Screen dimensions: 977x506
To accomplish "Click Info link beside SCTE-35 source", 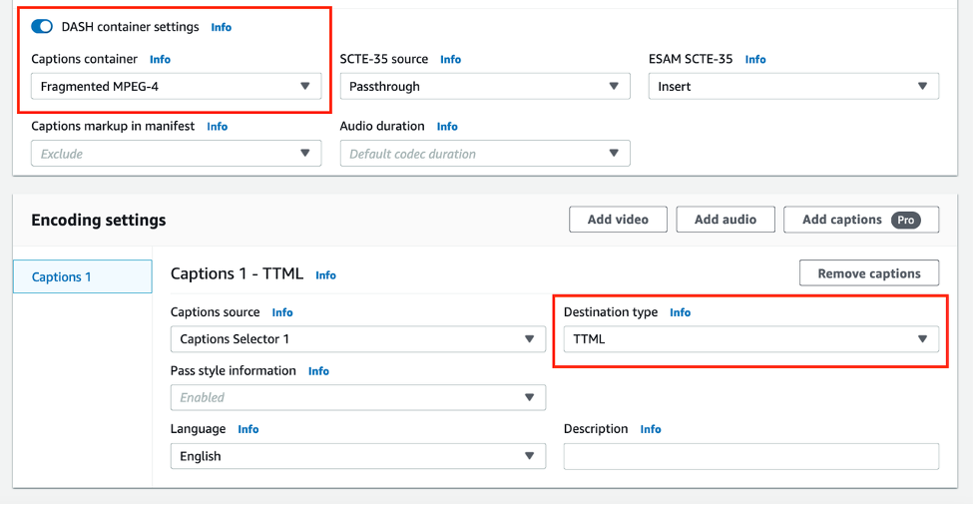I will click(x=450, y=59).
